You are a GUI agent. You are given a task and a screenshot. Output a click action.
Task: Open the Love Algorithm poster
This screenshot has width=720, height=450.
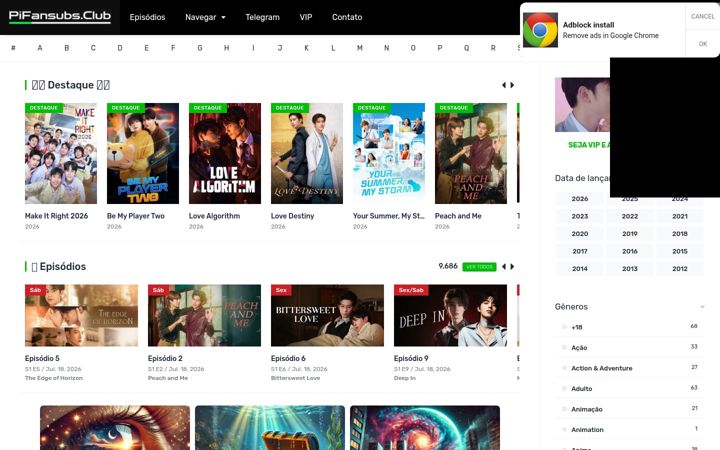[x=225, y=153]
